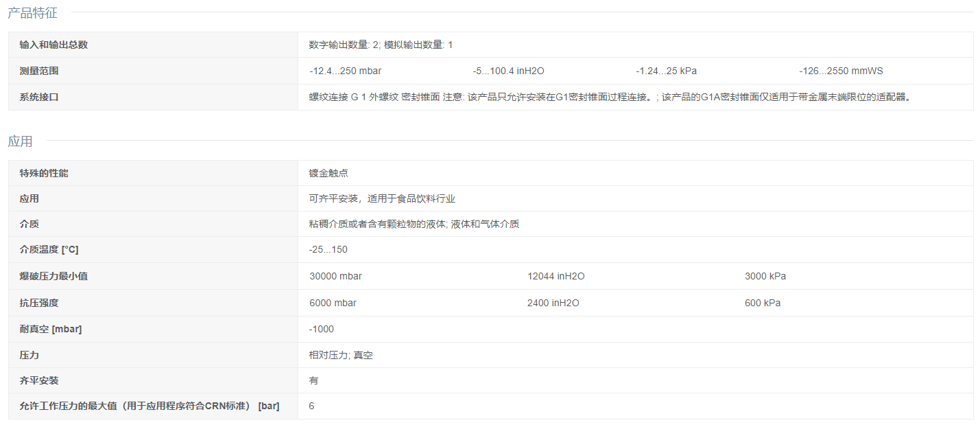
Task: Click the 产品特征 section heading
Action: 32,12
